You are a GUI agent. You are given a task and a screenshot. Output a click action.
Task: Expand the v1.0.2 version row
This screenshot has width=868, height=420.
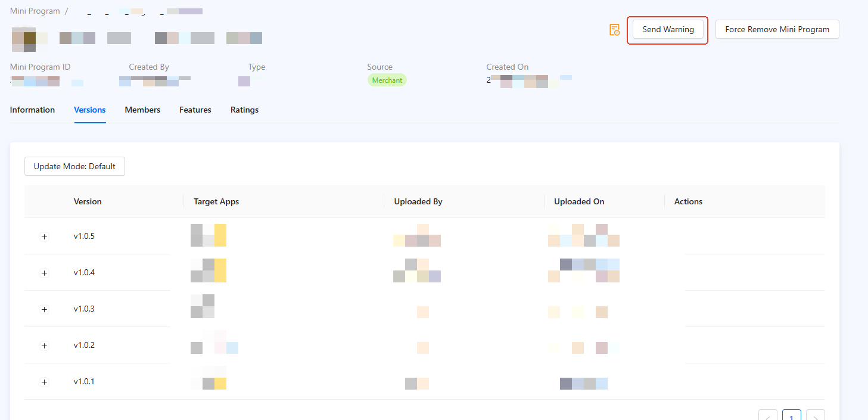[44, 346]
